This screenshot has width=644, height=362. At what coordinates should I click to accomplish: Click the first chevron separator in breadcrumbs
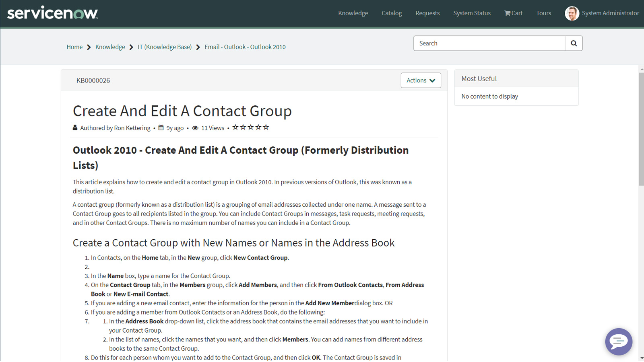click(89, 47)
